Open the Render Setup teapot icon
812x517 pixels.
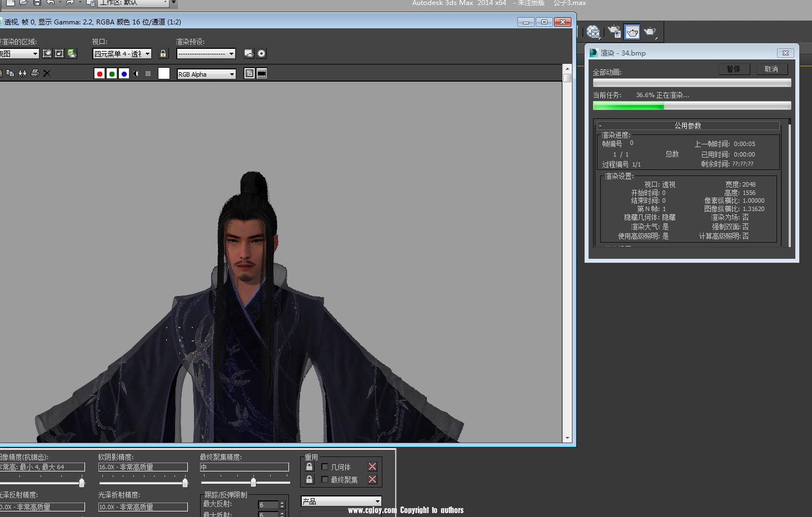pos(248,53)
